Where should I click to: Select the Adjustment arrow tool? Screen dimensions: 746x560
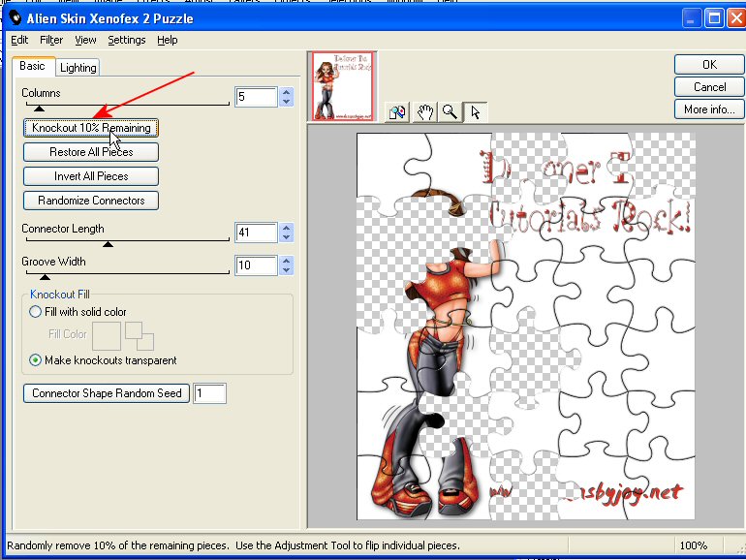[475, 112]
